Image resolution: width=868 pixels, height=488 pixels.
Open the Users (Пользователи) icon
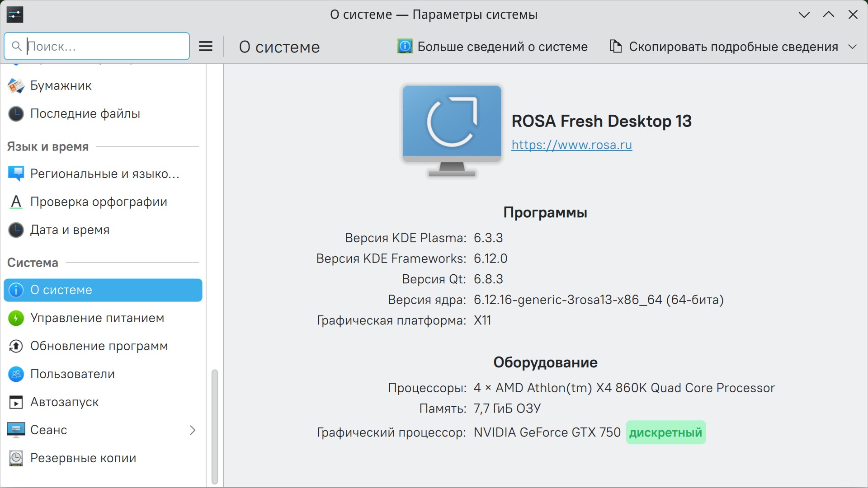pos(16,374)
